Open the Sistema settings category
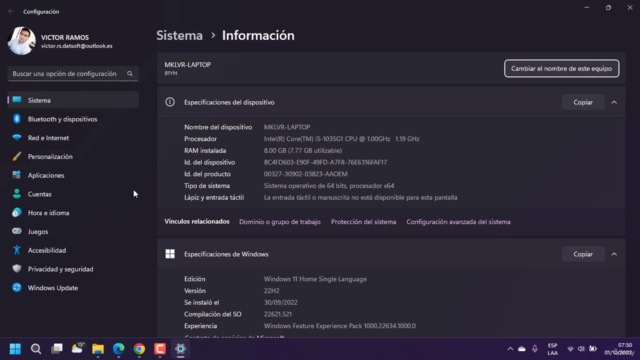 [x=73, y=100]
